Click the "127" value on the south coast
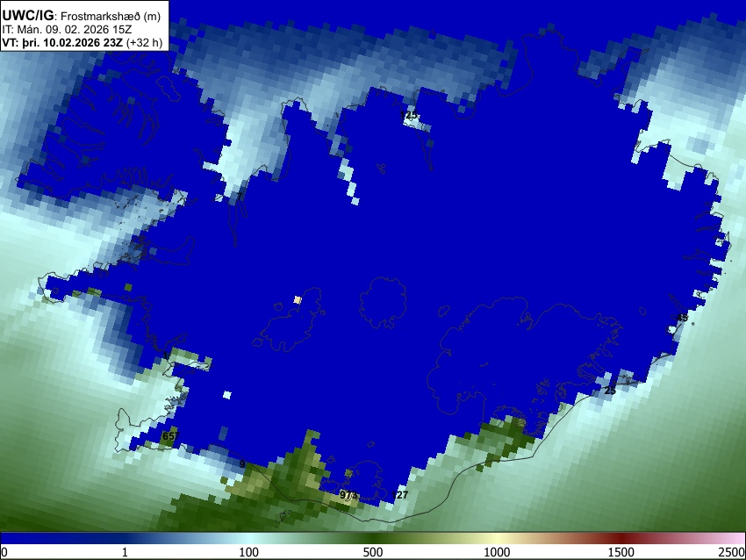 coord(399,495)
